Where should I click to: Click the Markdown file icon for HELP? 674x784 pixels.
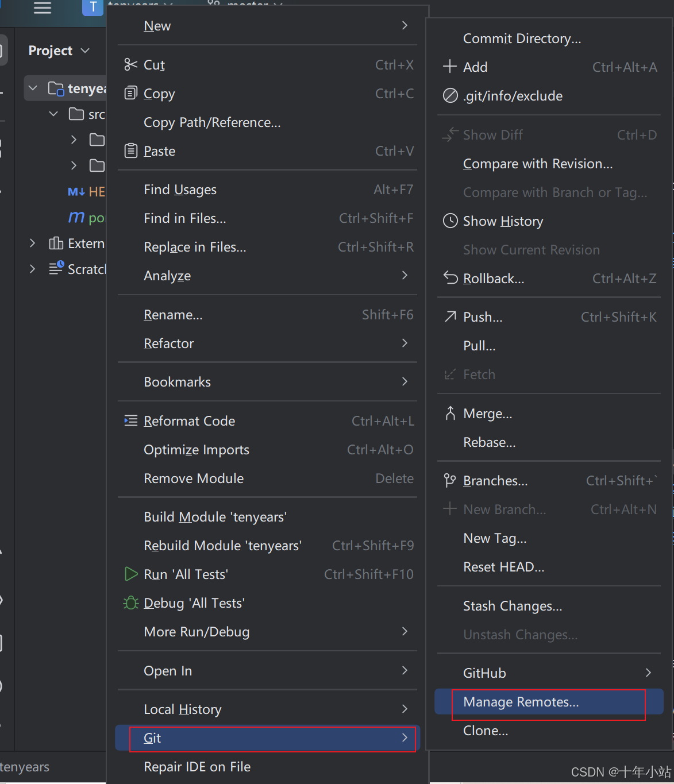point(76,192)
